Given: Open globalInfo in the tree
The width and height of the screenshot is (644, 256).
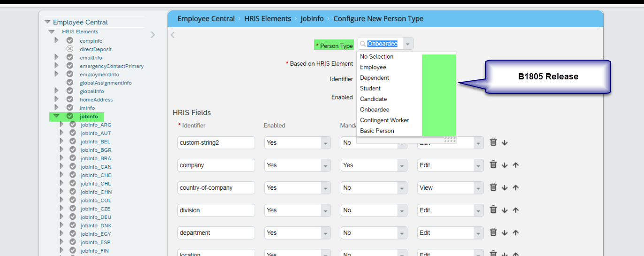Looking at the screenshot, I should (x=92, y=91).
